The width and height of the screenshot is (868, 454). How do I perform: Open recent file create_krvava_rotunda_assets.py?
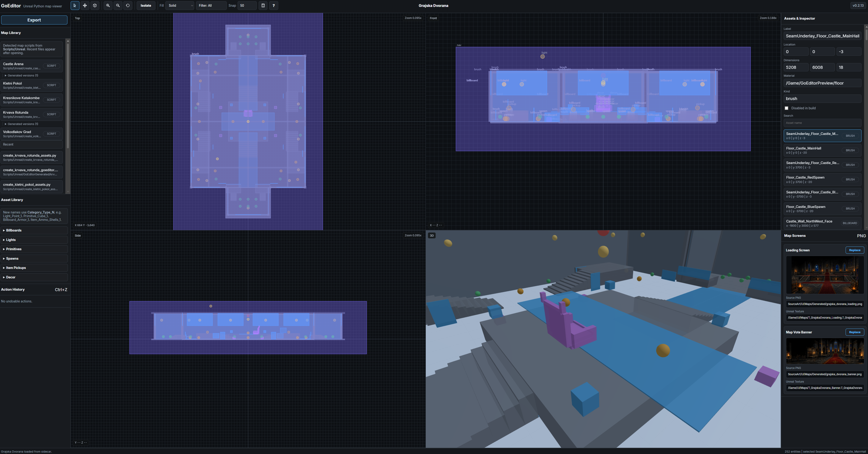32,157
